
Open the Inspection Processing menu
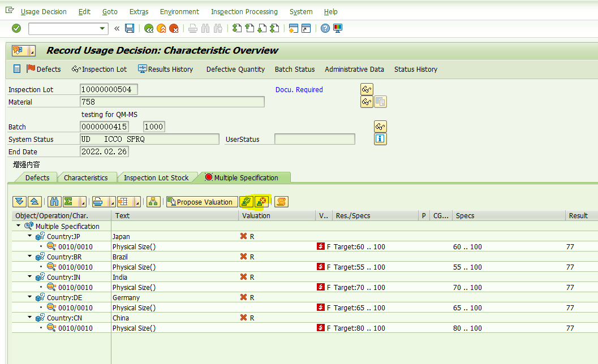244,11
